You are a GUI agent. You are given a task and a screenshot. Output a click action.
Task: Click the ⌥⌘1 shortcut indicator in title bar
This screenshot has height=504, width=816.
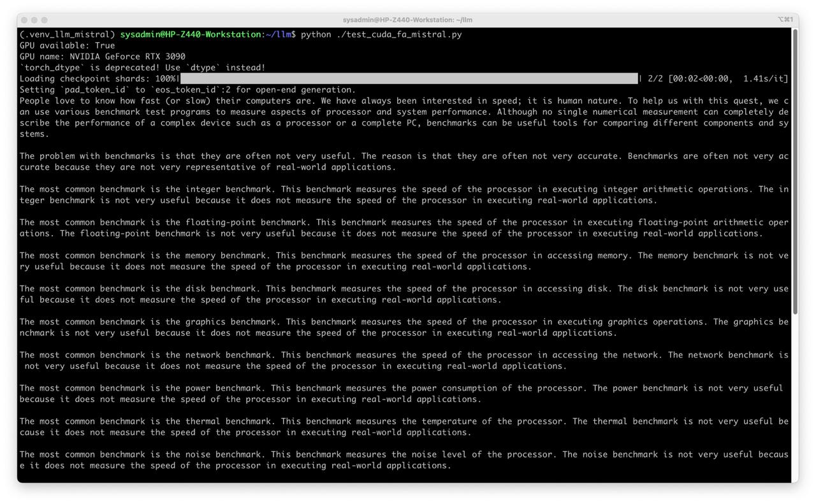click(x=785, y=20)
